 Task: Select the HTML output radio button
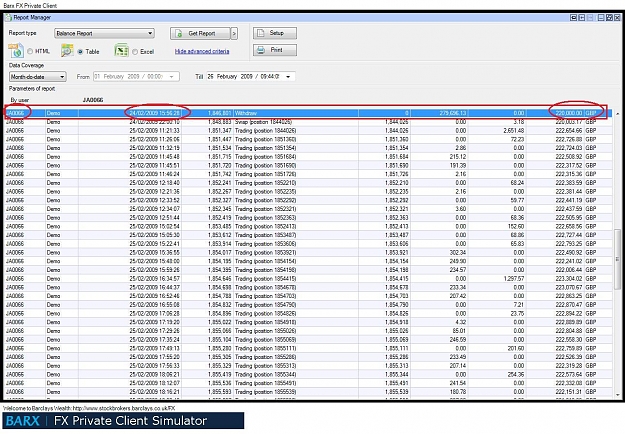[x=30, y=51]
